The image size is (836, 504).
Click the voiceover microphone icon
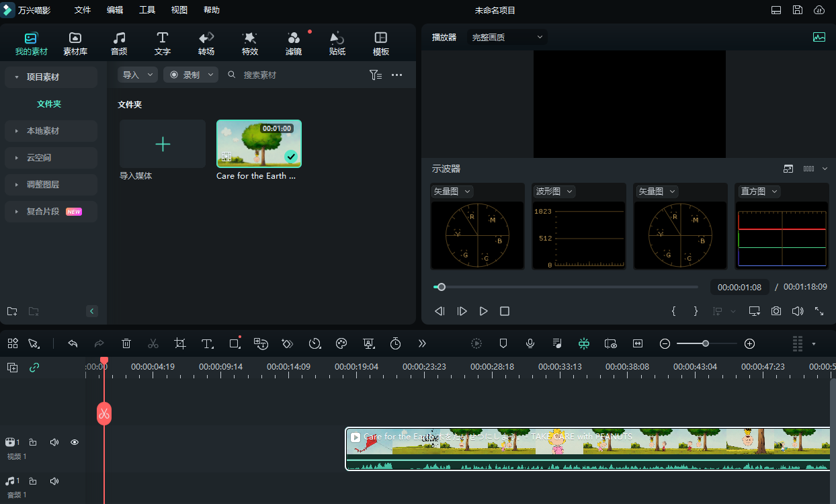pos(530,343)
